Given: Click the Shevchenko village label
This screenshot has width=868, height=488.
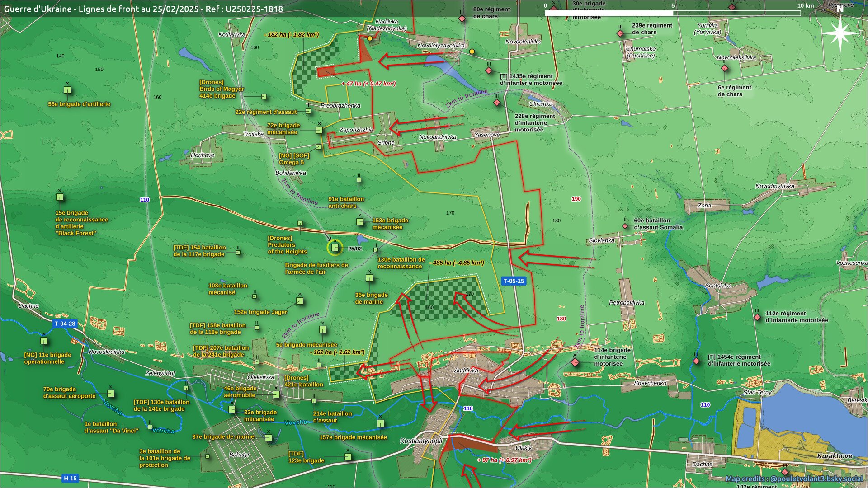Looking at the screenshot, I should click(x=650, y=383).
